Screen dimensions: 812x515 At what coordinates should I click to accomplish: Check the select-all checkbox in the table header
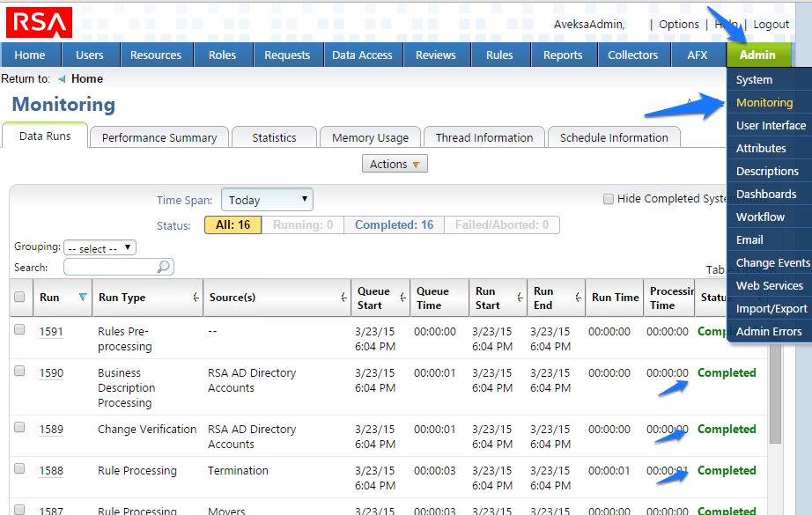tap(20, 298)
